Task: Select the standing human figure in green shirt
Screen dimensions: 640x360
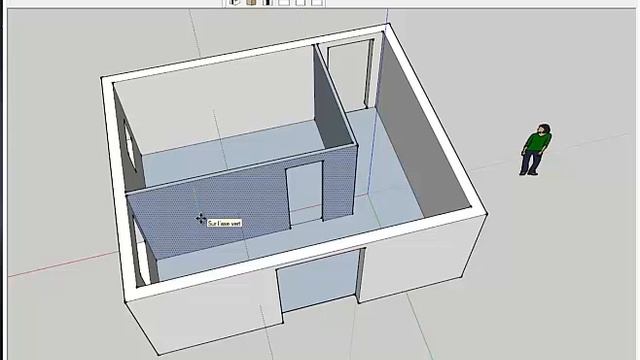Action: pyautogui.click(x=536, y=150)
